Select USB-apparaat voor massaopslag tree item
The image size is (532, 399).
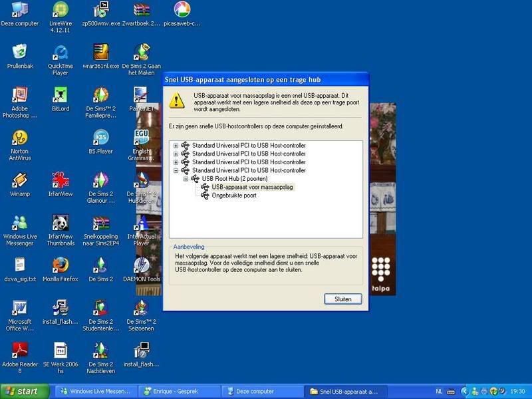tap(252, 187)
